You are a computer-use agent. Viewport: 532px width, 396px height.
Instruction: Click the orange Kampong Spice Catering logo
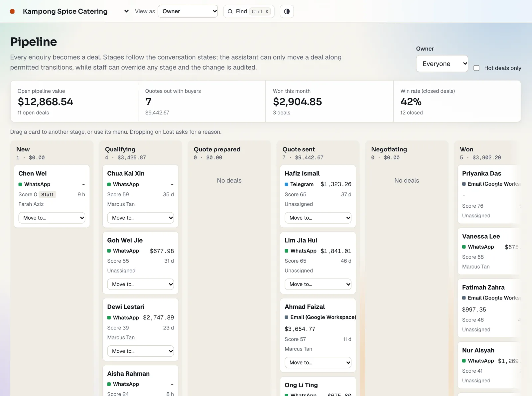(x=12, y=11)
